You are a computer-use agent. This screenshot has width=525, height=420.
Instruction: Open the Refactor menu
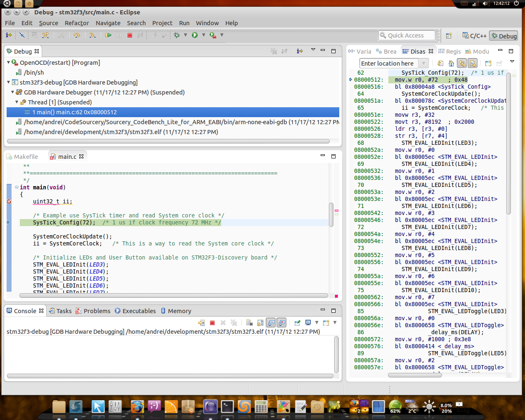tap(76, 23)
